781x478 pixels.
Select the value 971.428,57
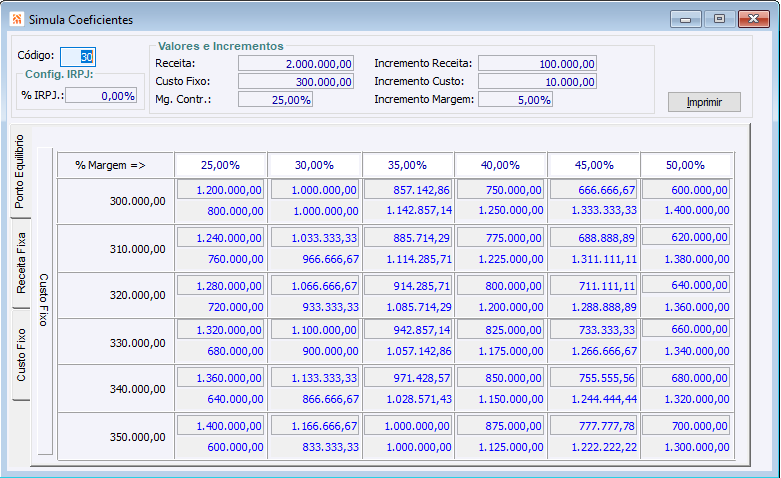point(408,378)
